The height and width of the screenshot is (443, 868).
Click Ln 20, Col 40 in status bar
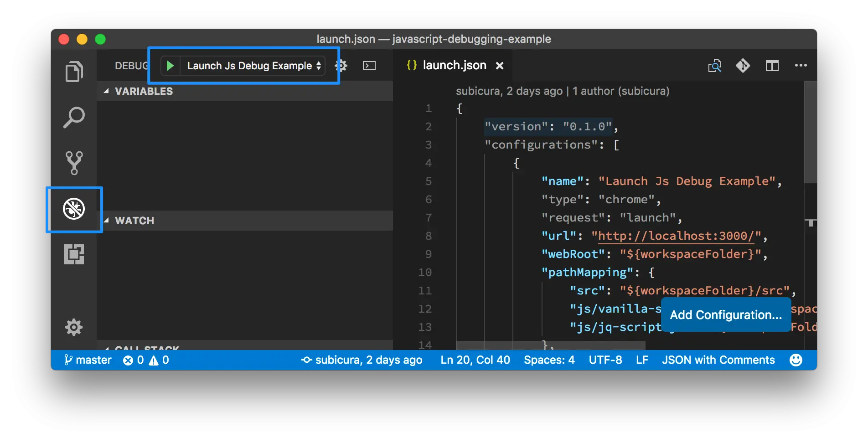(475, 360)
